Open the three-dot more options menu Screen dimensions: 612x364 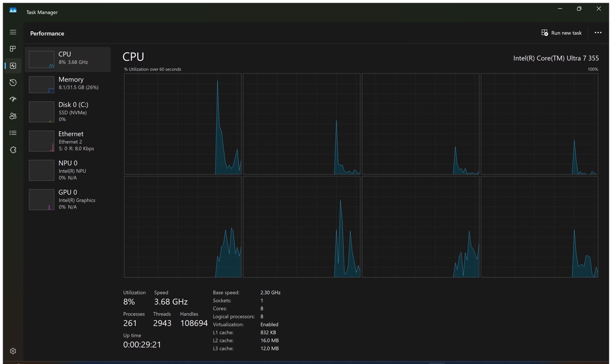(x=598, y=33)
